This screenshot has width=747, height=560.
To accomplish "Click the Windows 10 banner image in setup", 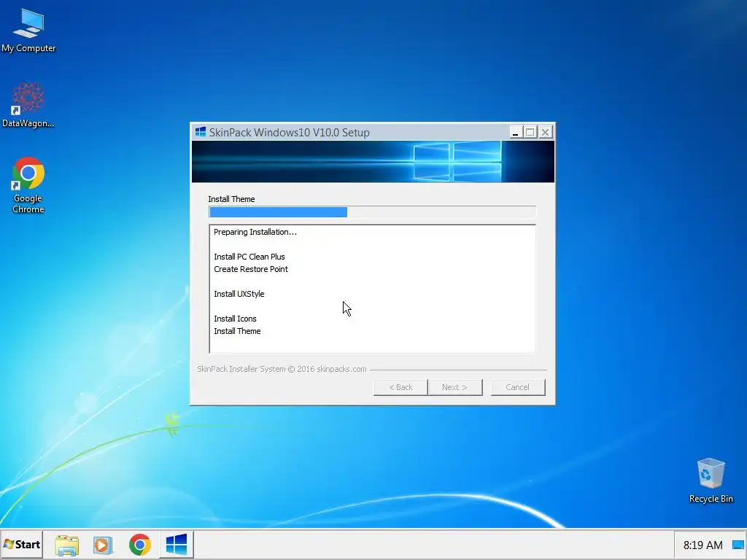I will pyautogui.click(x=373, y=161).
